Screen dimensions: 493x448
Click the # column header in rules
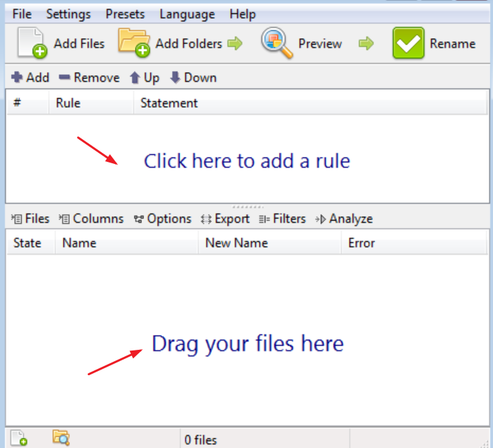[x=28, y=102]
